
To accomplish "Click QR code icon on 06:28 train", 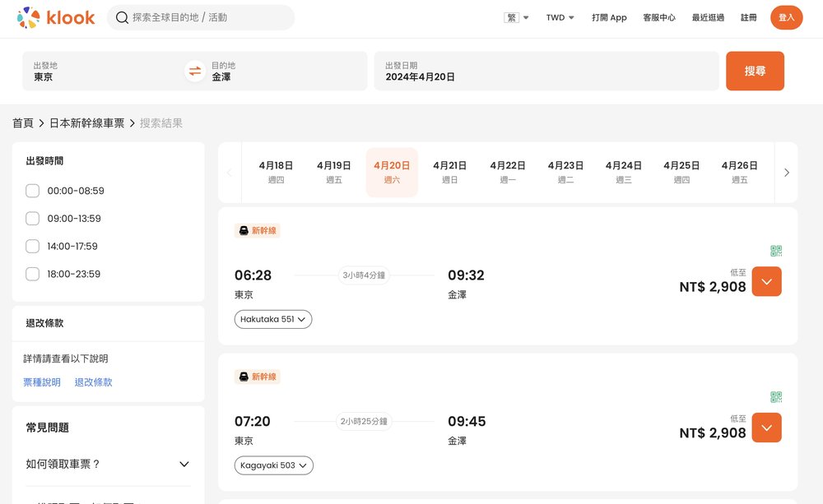I will point(775,251).
